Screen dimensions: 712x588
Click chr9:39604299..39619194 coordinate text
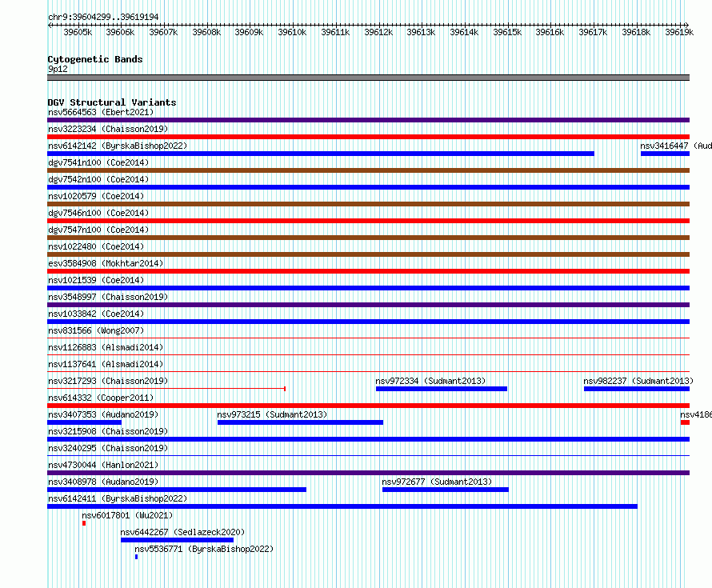[x=103, y=17]
